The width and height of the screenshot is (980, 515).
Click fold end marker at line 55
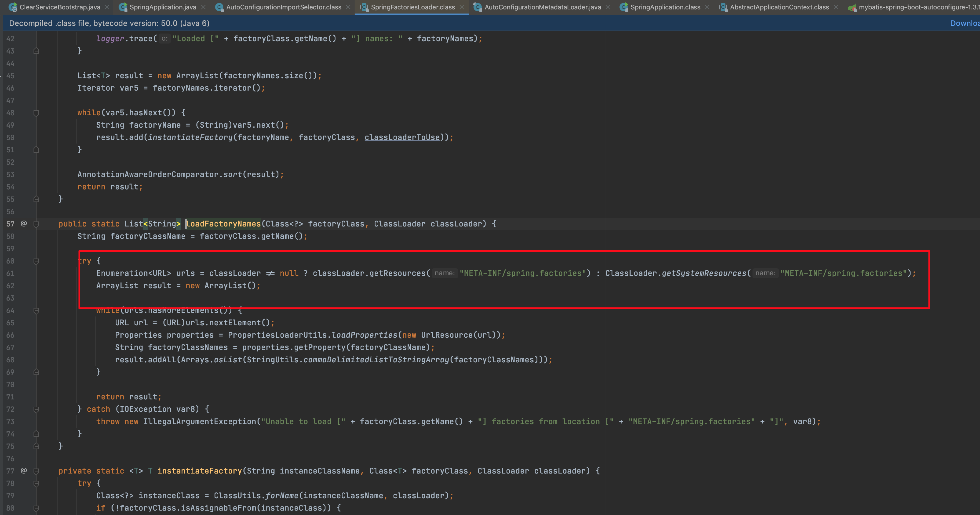tap(36, 199)
